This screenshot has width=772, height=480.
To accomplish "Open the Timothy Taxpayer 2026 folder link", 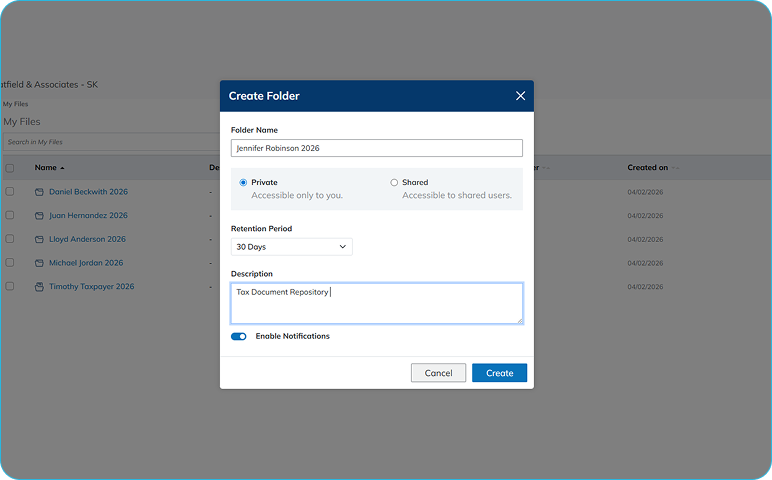I will point(91,287).
